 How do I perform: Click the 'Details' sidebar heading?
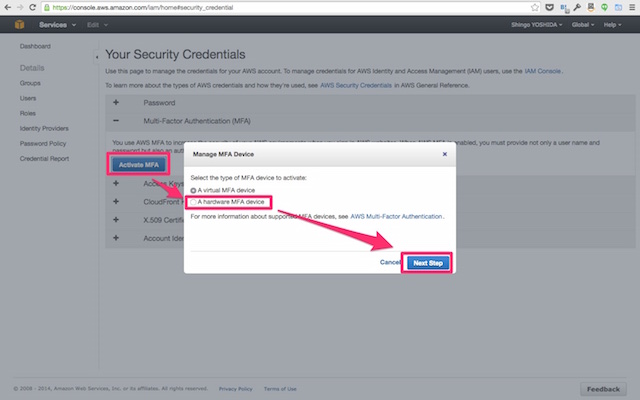pyautogui.click(x=32, y=68)
